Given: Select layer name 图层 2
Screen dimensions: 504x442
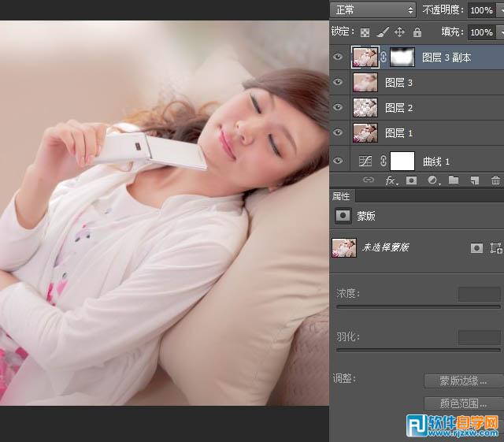Looking at the screenshot, I should tap(398, 108).
